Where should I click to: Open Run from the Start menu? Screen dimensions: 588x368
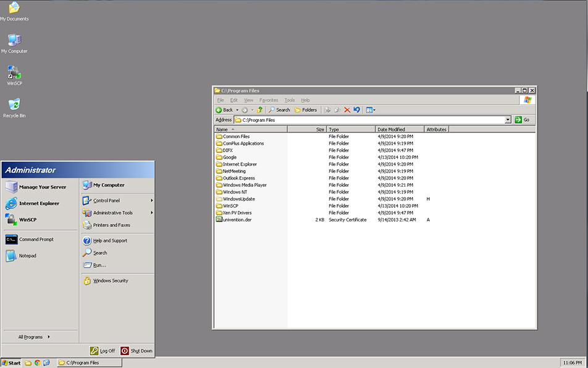[99, 266]
